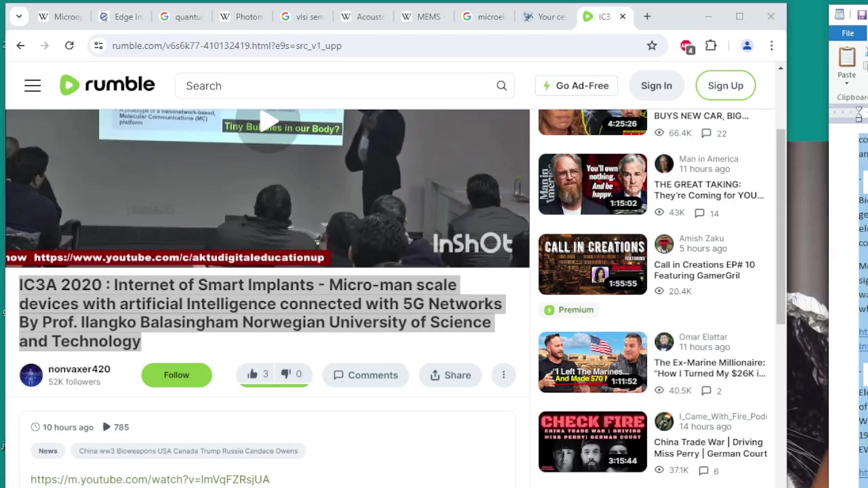The height and width of the screenshot is (488, 868).
Task: Switch to the vlsi sens Google tab
Action: point(302,16)
